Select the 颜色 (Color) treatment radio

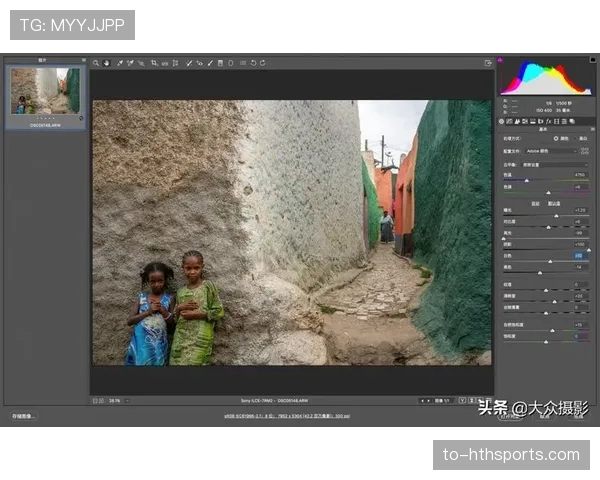pyautogui.click(x=556, y=139)
